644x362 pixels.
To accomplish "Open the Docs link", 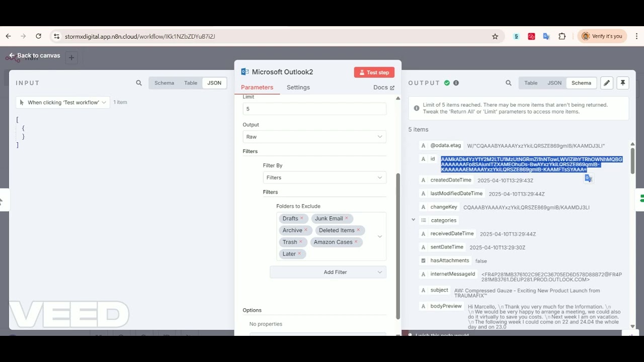I will point(384,87).
